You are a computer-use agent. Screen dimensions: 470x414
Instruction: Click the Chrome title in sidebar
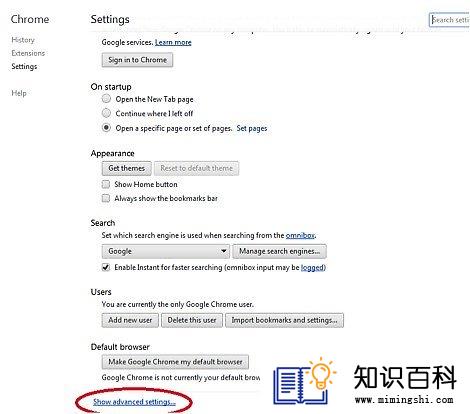pos(30,19)
